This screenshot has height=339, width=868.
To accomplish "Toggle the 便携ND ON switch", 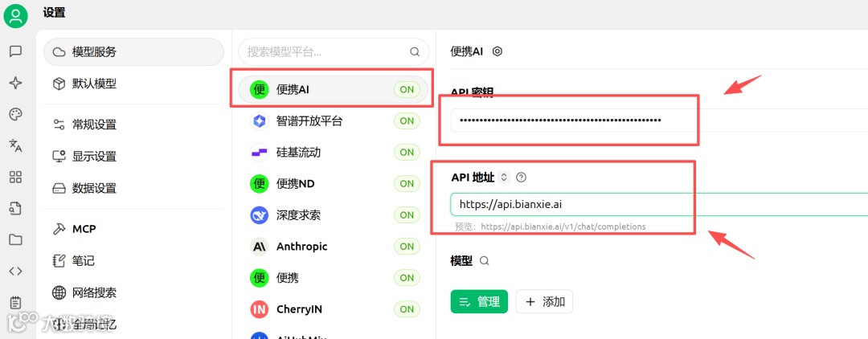I will pos(407,184).
